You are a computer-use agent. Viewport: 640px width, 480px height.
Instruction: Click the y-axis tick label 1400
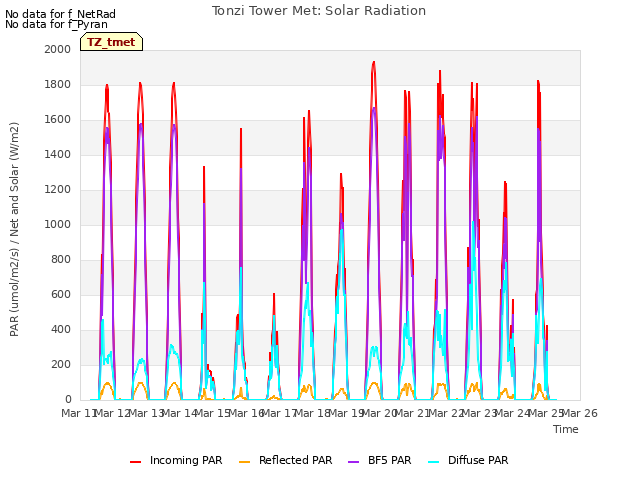58,155
